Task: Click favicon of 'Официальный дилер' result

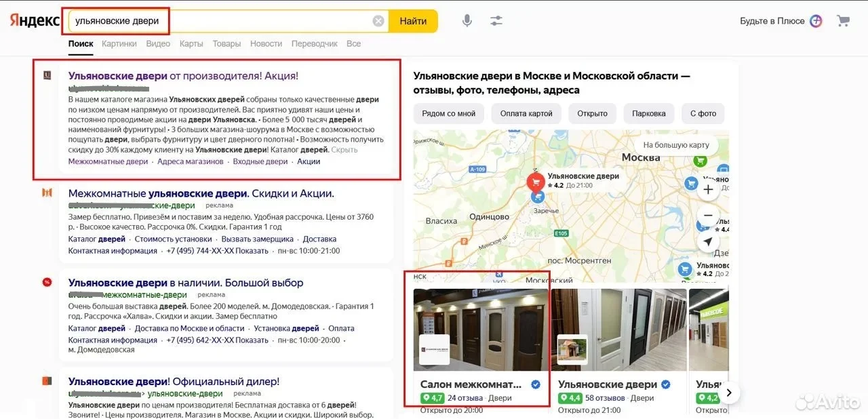Action: [x=47, y=381]
